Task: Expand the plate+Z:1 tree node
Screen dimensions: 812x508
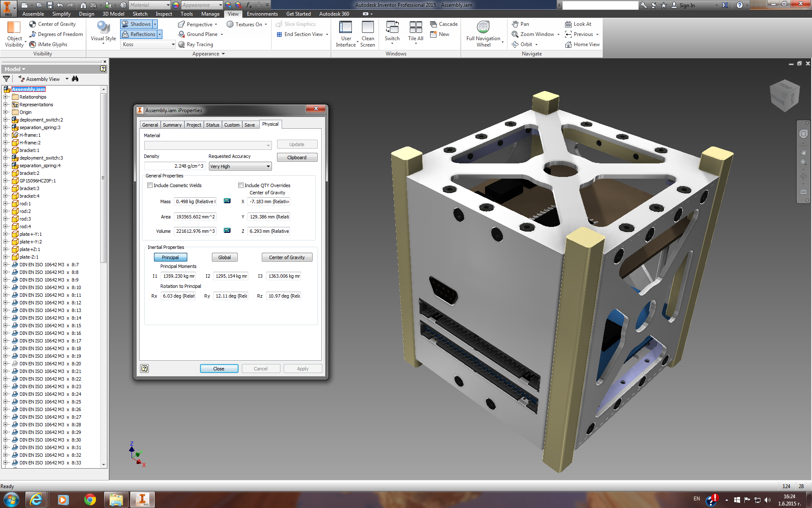Action: 6,249
